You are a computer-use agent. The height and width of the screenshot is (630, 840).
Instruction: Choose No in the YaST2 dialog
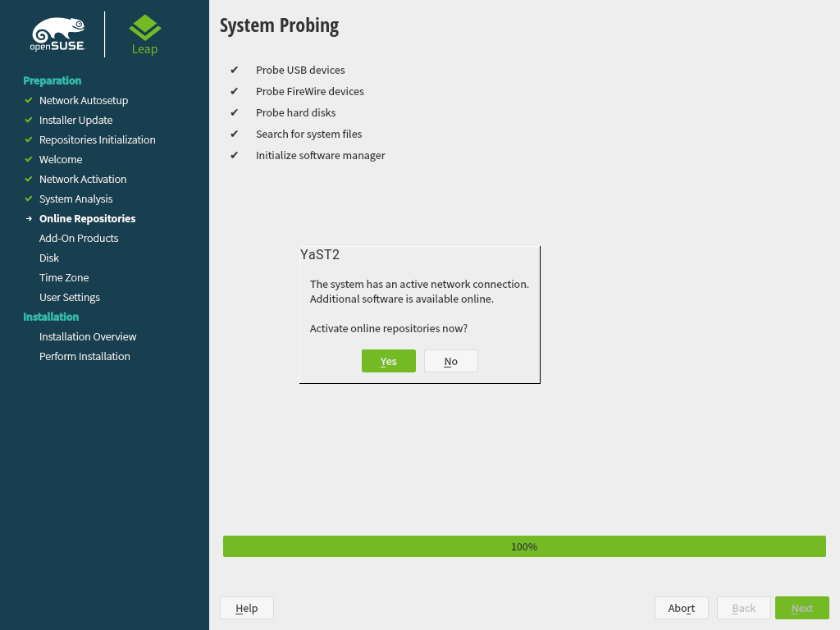tap(450, 361)
